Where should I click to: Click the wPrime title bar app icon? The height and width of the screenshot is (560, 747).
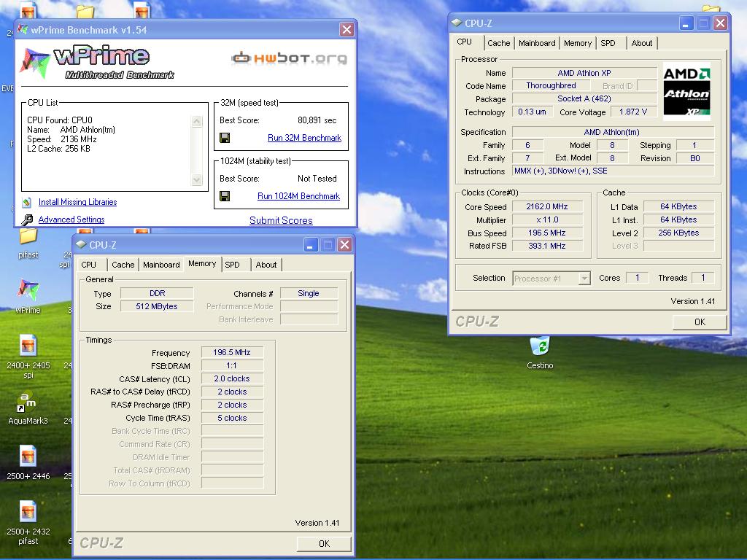point(23,29)
